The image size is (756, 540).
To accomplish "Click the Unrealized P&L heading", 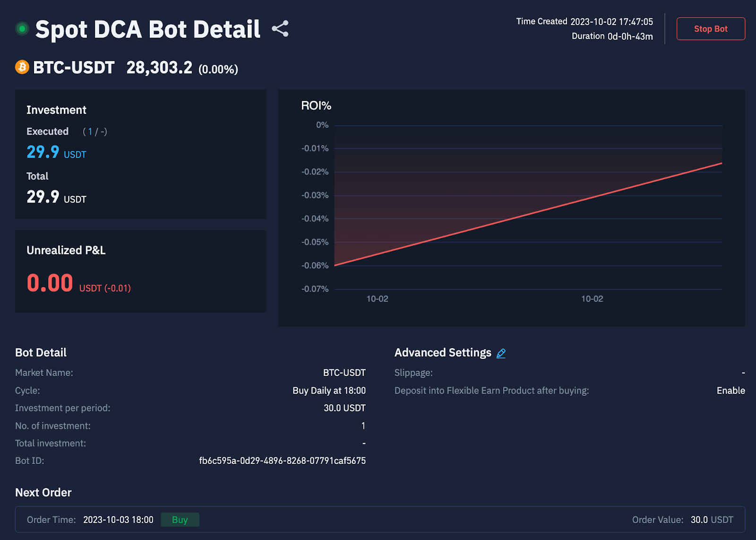I will pyautogui.click(x=66, y=251).
